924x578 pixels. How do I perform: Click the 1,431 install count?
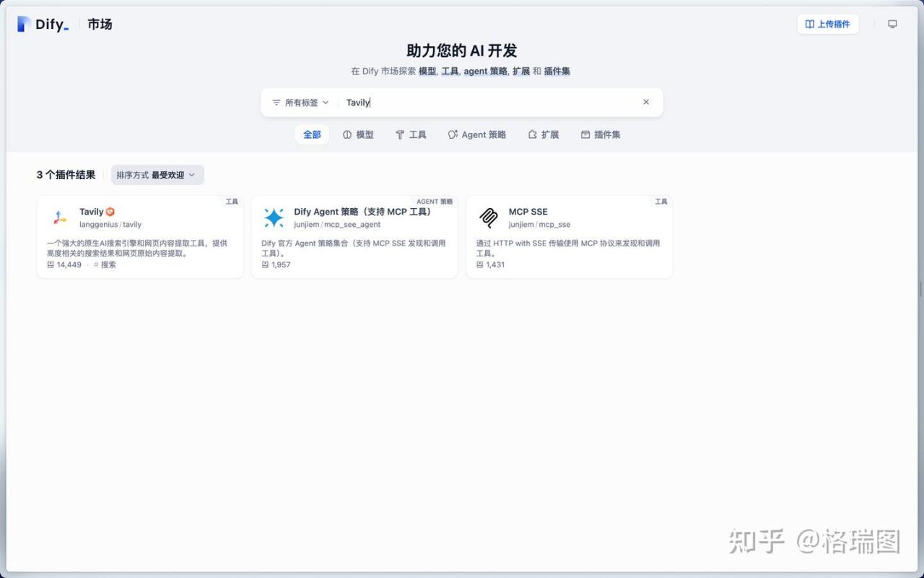click(491, 264)
